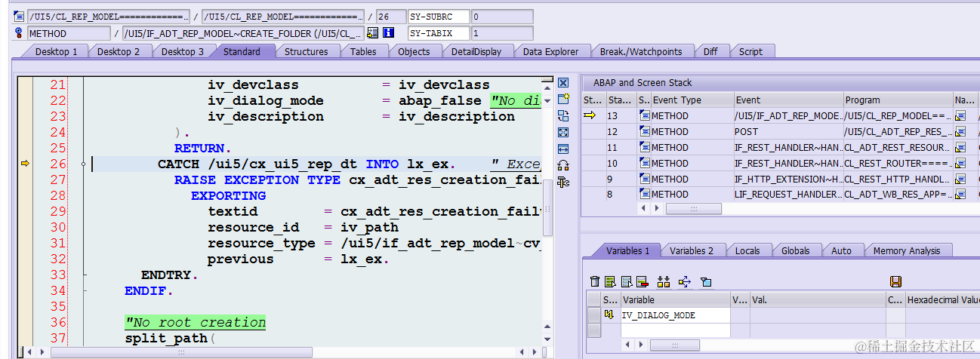Click the METHOD icon in stack level 12
This screenshot has width=980, height=359.
(x=644, y=131)
